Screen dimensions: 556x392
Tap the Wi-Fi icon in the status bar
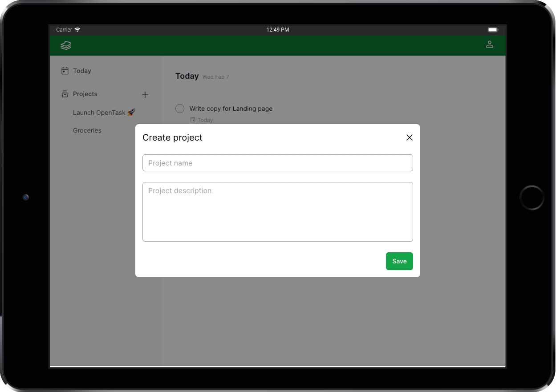77,29
